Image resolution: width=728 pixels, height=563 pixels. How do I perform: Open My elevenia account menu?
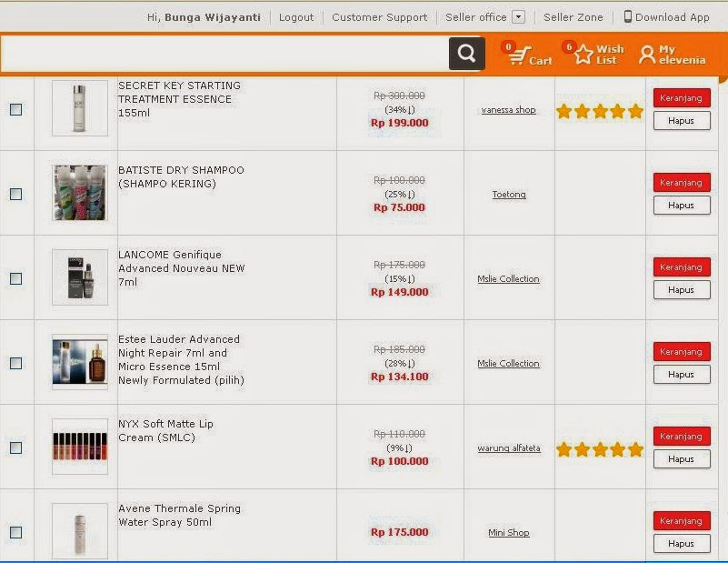click(x=672, y=55)
